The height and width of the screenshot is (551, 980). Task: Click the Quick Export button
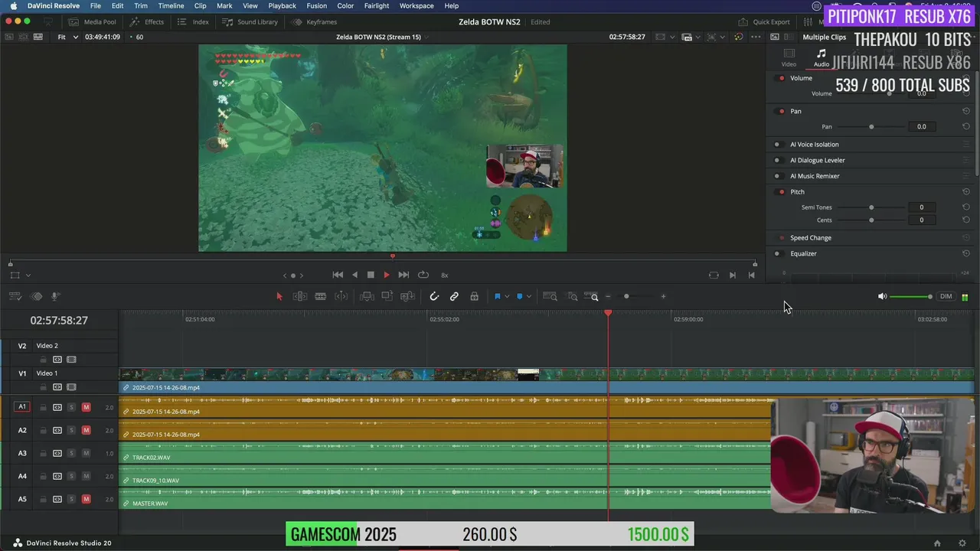click(x=764, y=21)
